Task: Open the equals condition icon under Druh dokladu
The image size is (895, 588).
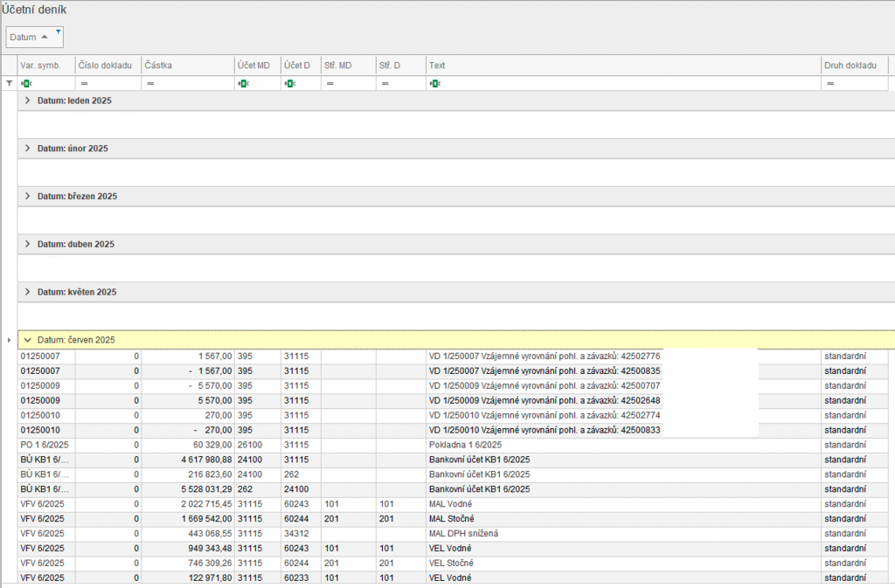Action: coord(830,83)
